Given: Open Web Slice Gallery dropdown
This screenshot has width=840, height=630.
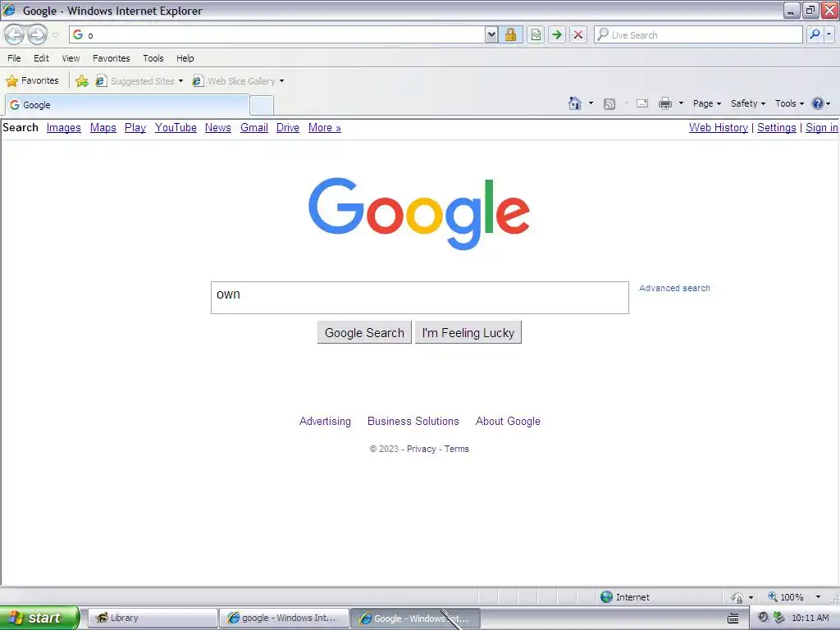Looking at the screenshot, I should [x=239, y=81].
